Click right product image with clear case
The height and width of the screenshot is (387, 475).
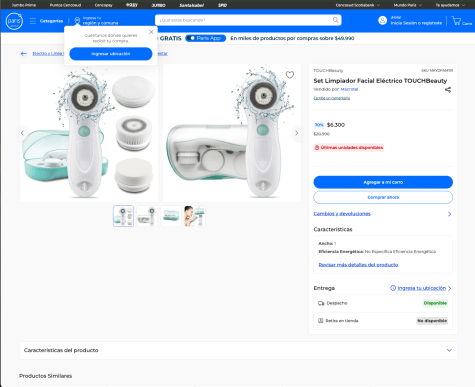(232, 133)
